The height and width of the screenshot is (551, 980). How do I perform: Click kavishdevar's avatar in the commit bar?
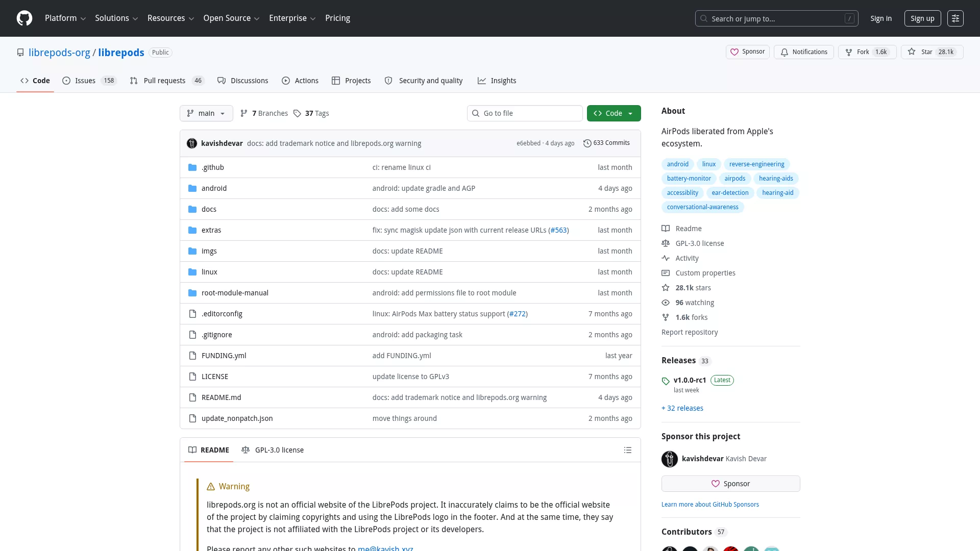[x=192, y=143]
